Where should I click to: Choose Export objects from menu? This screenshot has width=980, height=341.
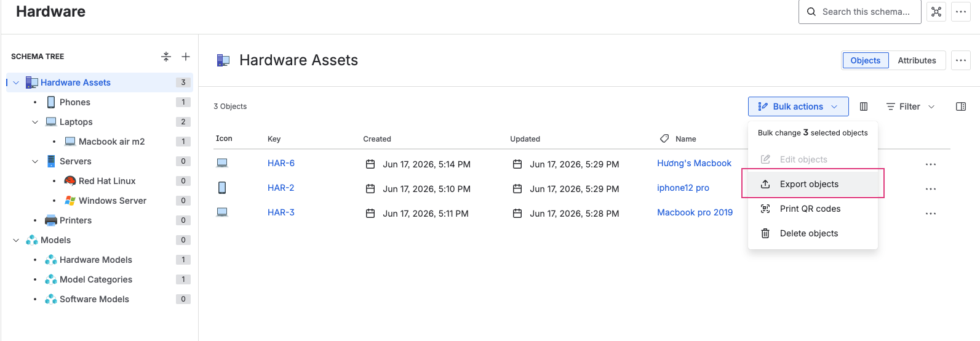(813, 184)
